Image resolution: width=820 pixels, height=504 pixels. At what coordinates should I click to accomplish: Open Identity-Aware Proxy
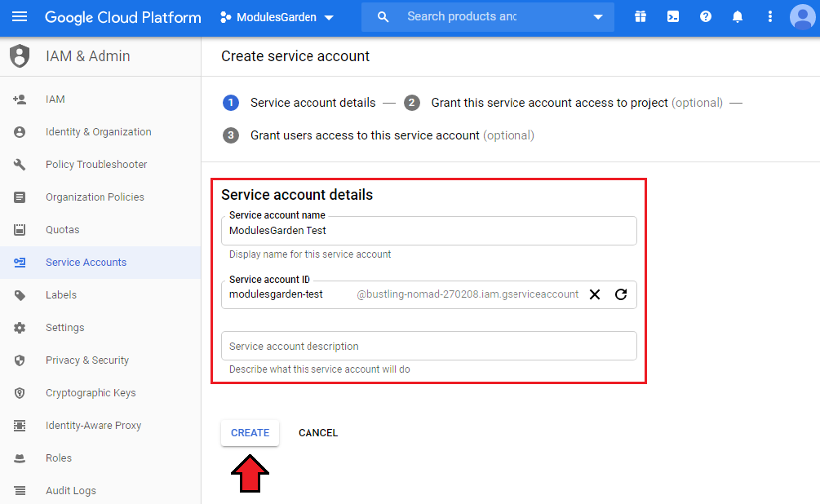pyautogui.click(x=93, y=426)
